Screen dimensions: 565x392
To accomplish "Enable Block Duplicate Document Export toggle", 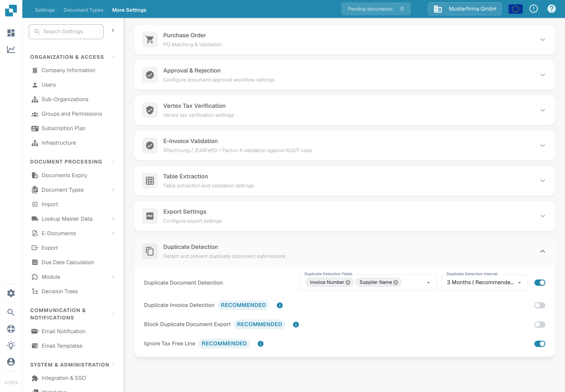I will 540,324.
